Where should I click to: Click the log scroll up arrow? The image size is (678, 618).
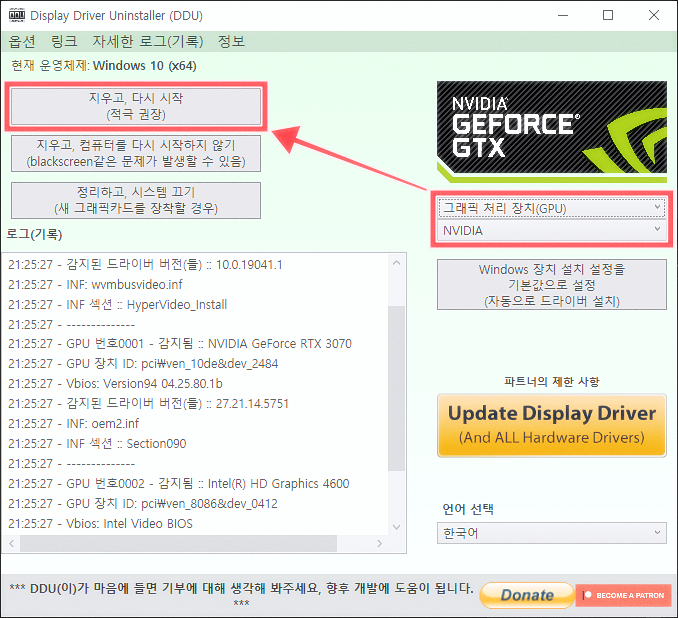pos(397,263)
